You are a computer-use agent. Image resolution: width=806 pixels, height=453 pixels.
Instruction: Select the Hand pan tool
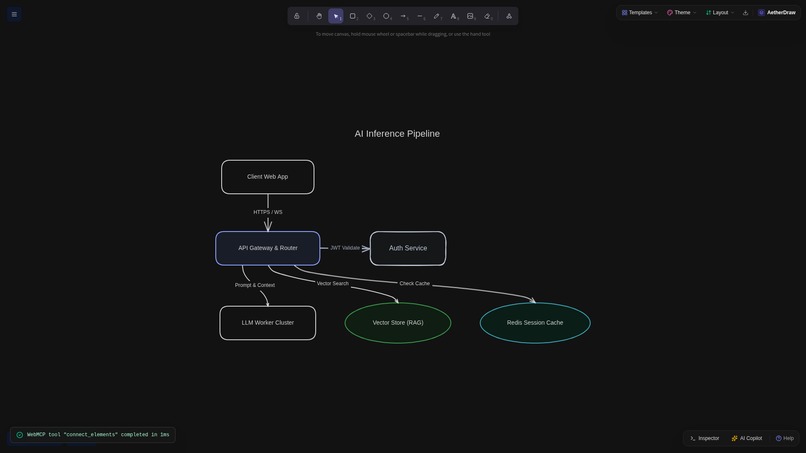pyautogui.click(x=319, y=16)
